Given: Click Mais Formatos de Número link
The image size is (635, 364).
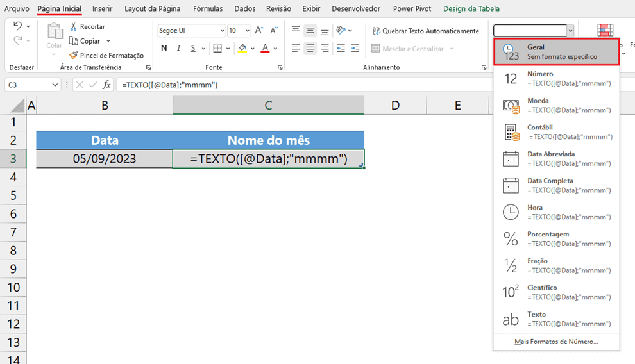Looking at the screenshot, I should click(x=556, y=342).
